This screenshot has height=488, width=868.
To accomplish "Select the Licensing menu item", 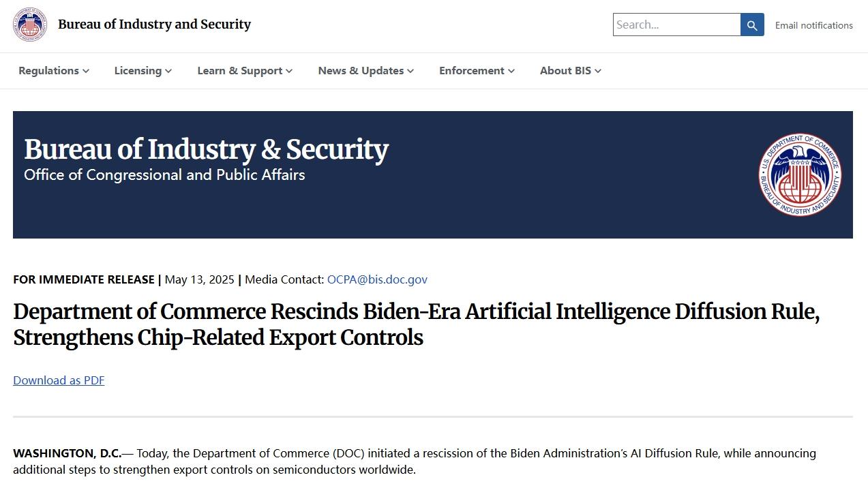I will (143, 71).
